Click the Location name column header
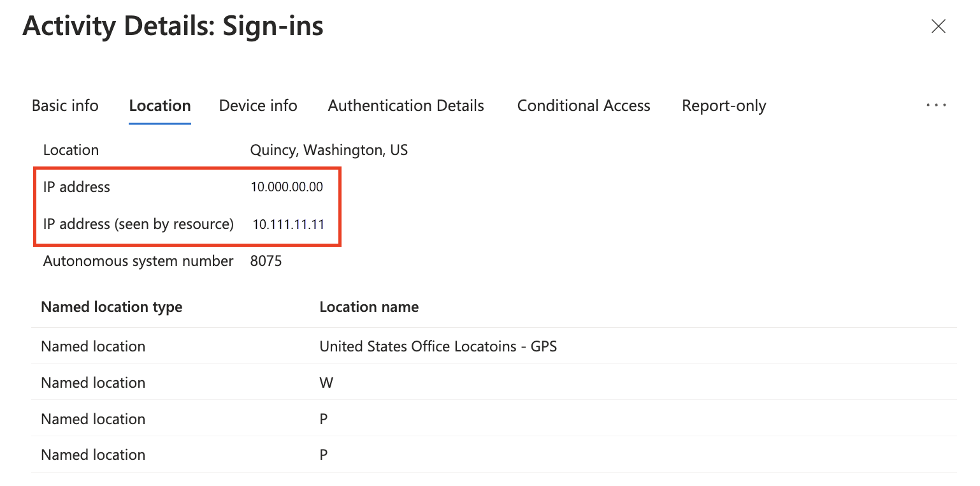The image size is (980, 486). coord(369,306)
